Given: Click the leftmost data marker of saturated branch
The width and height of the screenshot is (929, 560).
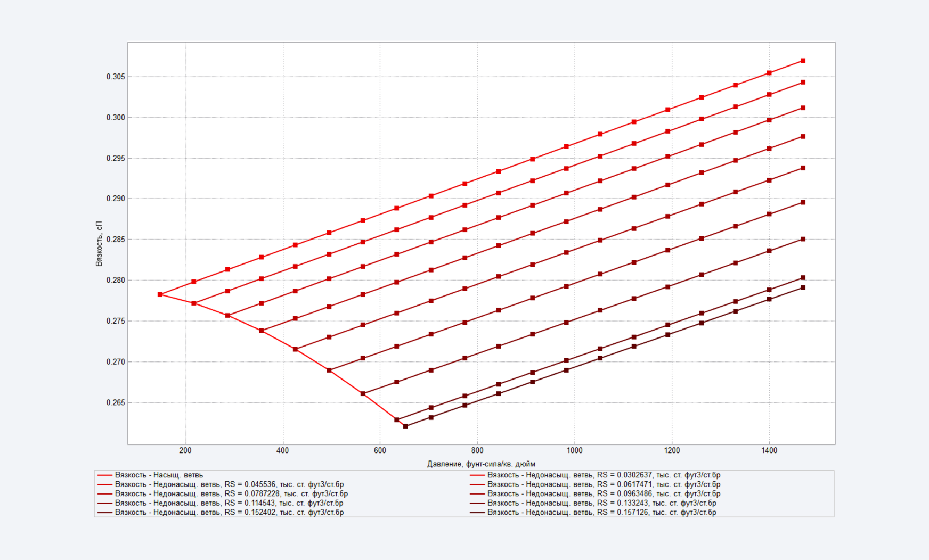Looking at the screenshot, I should click(x=160, y=294).
